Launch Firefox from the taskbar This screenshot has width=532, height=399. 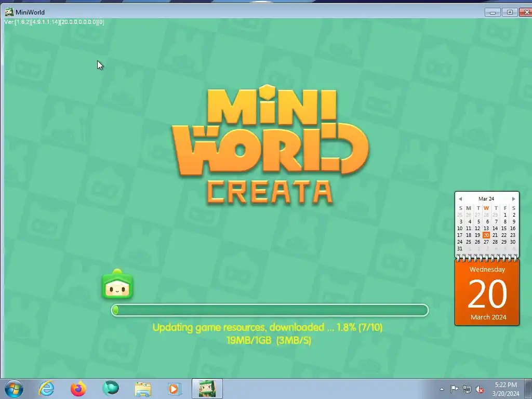pos(78,389)
